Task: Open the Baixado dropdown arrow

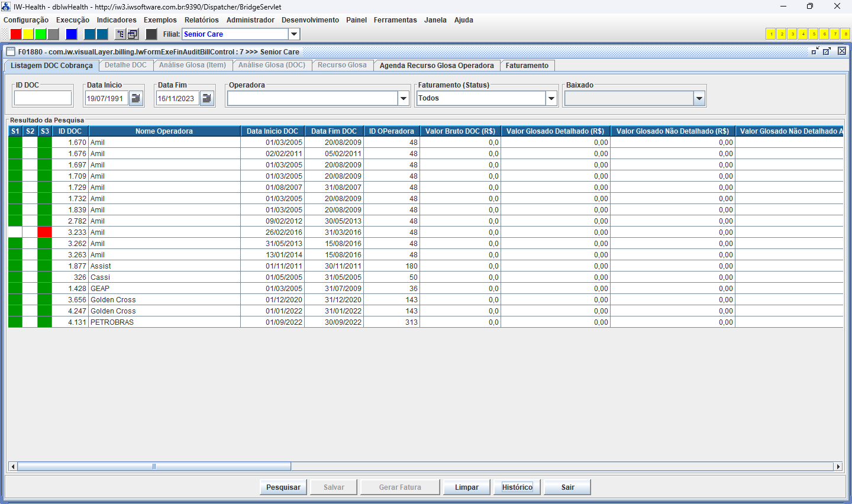Action: pos(699,98)
